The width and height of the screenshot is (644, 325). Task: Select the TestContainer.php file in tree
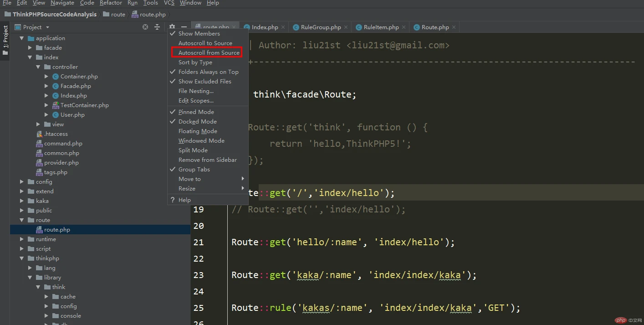pos(84,105)
